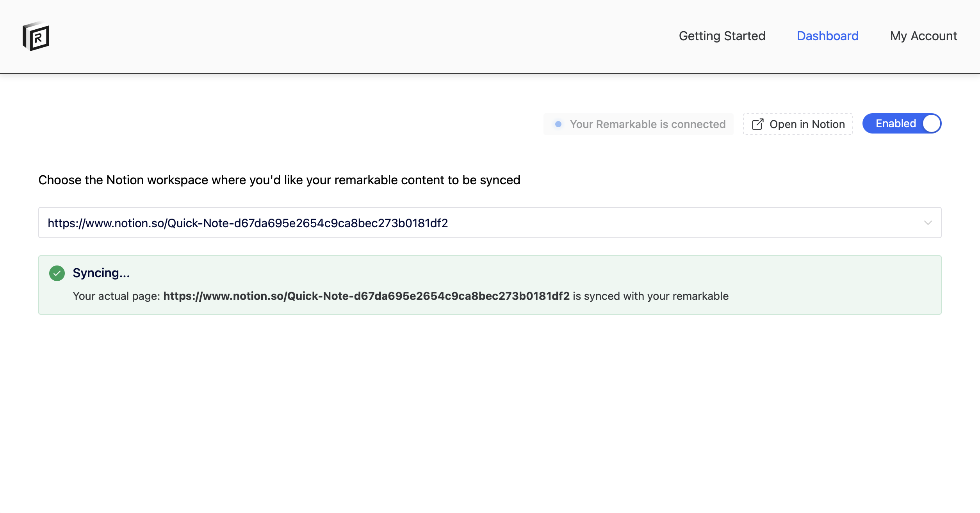Click the Notion workspace URL select field

click(490, 223)
